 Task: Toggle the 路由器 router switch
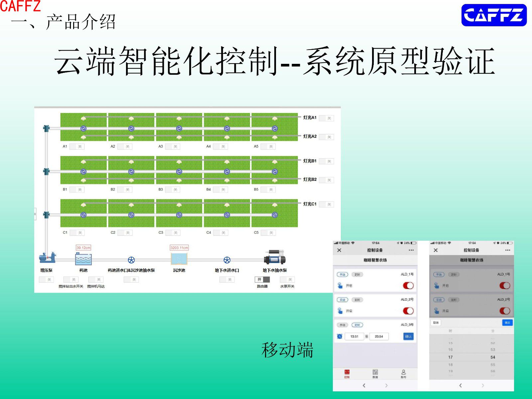pos(262,280)
